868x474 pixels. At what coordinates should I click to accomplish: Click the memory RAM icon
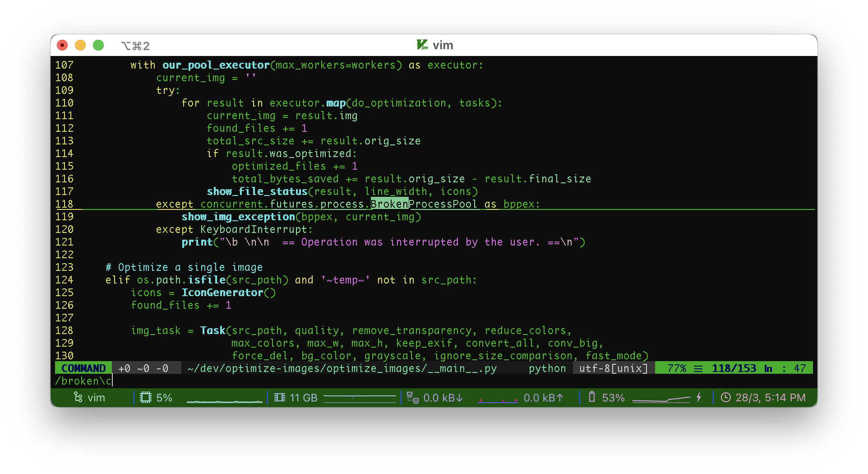click(279, 398)
